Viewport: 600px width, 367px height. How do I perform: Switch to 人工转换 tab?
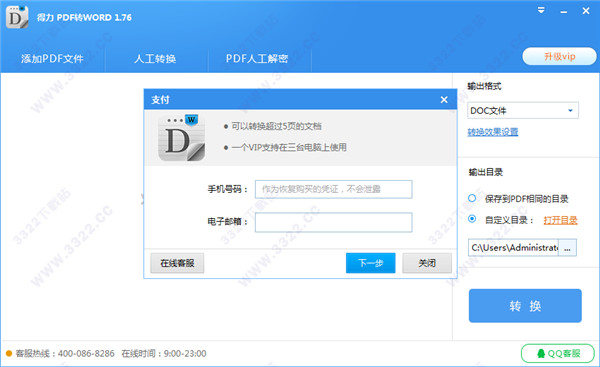tap(155, 59)
